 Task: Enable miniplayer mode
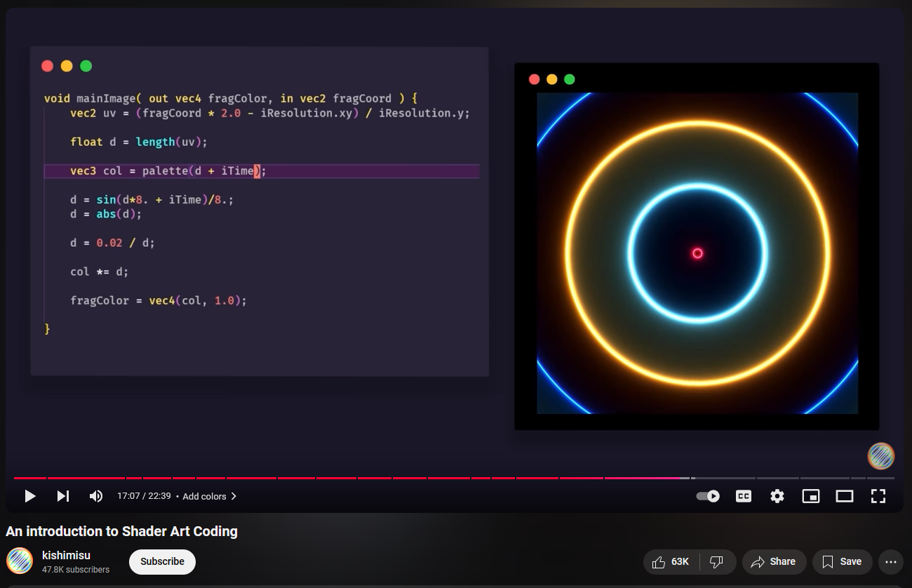pos(810,496)
